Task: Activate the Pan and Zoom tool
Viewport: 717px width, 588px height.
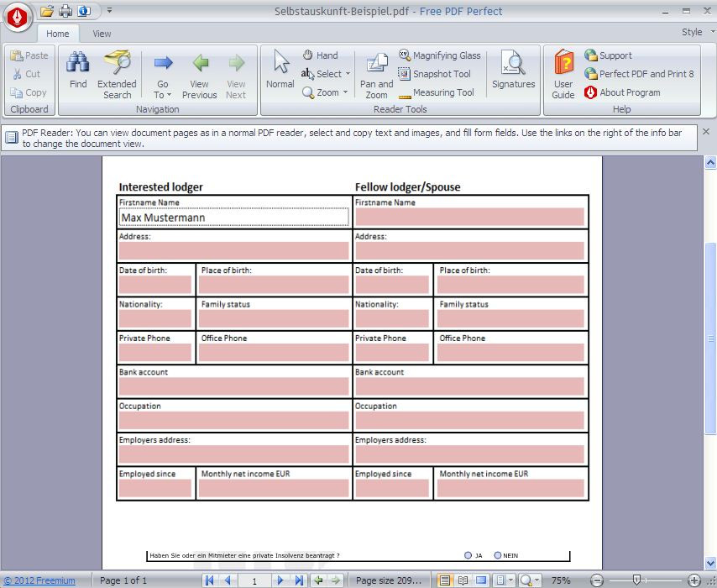Action: click(x=376, y=75)
